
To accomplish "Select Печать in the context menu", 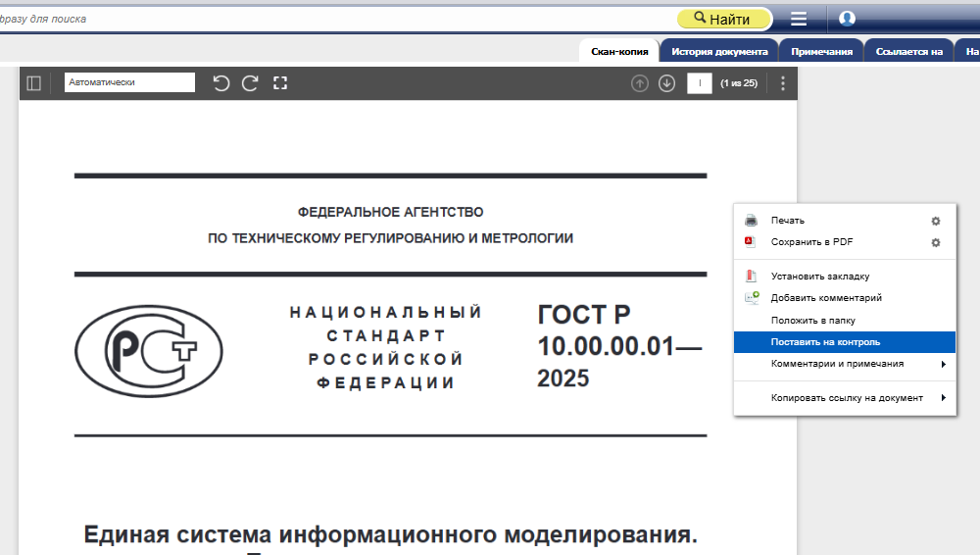I will 844,221.
